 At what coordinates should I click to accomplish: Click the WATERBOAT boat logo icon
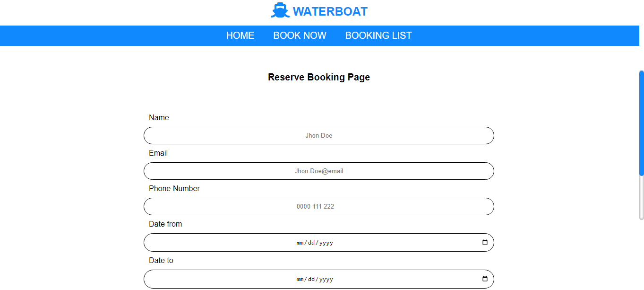click(x=280, y=10)
